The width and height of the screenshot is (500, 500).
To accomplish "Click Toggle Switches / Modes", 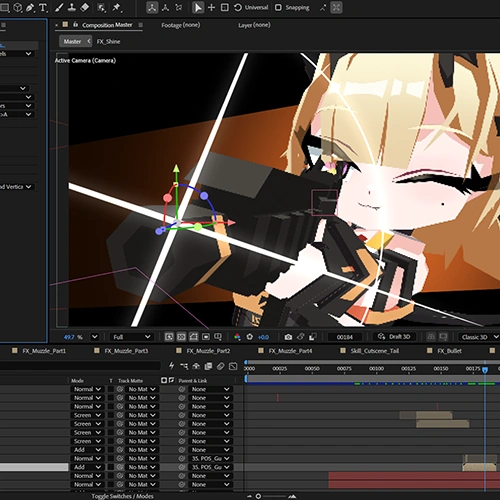I will pos(122,496).
